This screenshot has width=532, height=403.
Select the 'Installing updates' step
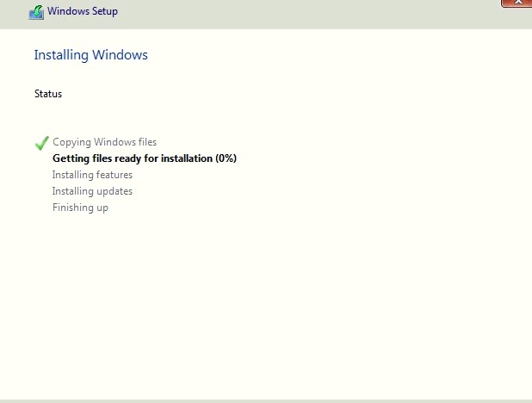pos(92,191)
